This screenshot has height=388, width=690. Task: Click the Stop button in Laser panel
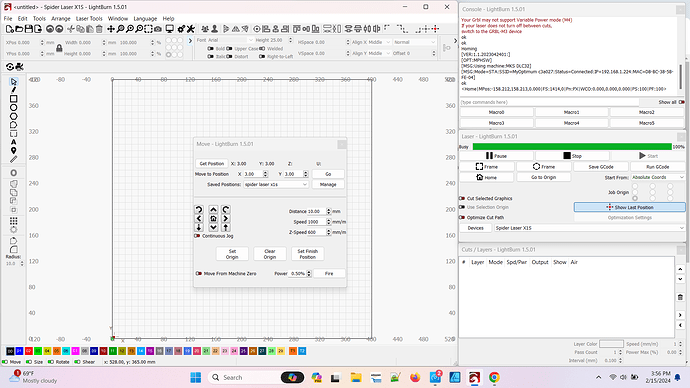572,156
